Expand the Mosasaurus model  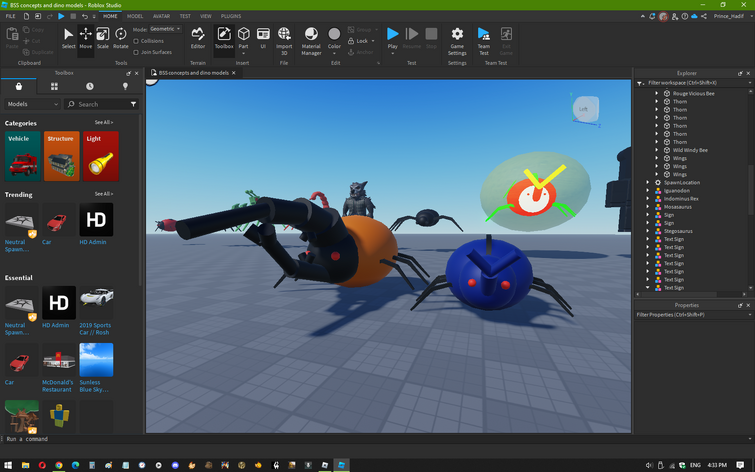pos(648,207)
